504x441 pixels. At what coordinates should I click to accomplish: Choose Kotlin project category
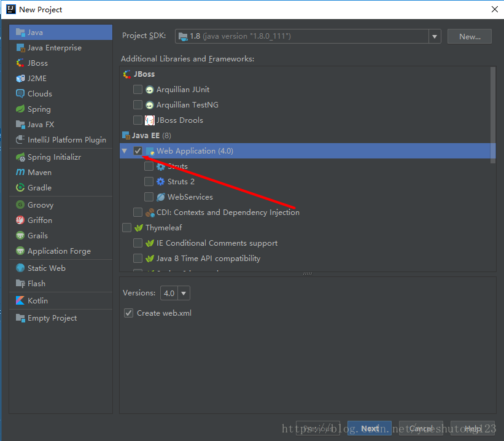point(61,301)
